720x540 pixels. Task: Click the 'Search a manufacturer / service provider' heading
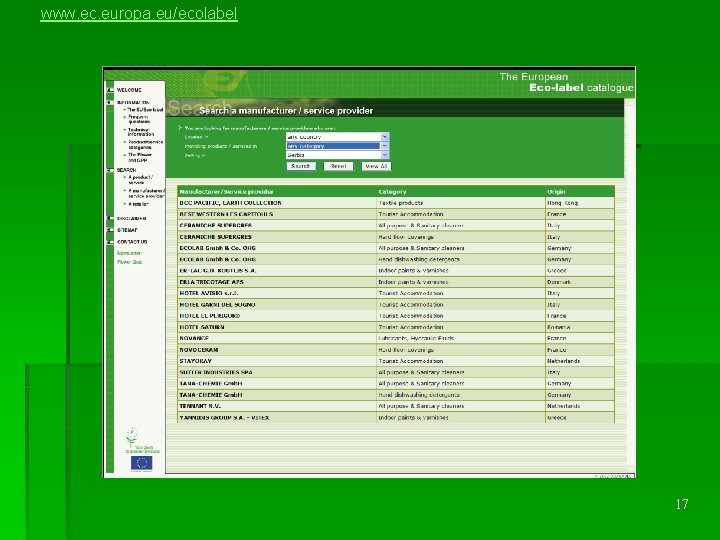(x=286, y=111)
